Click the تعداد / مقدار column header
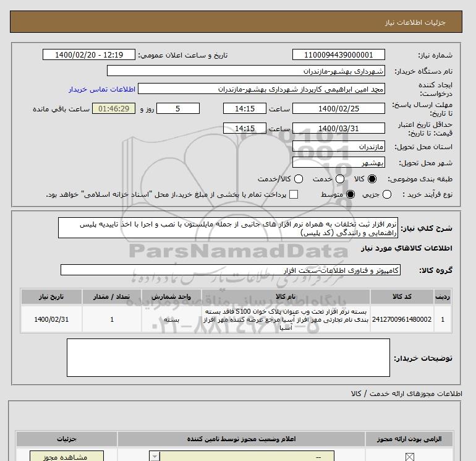Viewport: 476px width, 461px height. pos(112,296)
